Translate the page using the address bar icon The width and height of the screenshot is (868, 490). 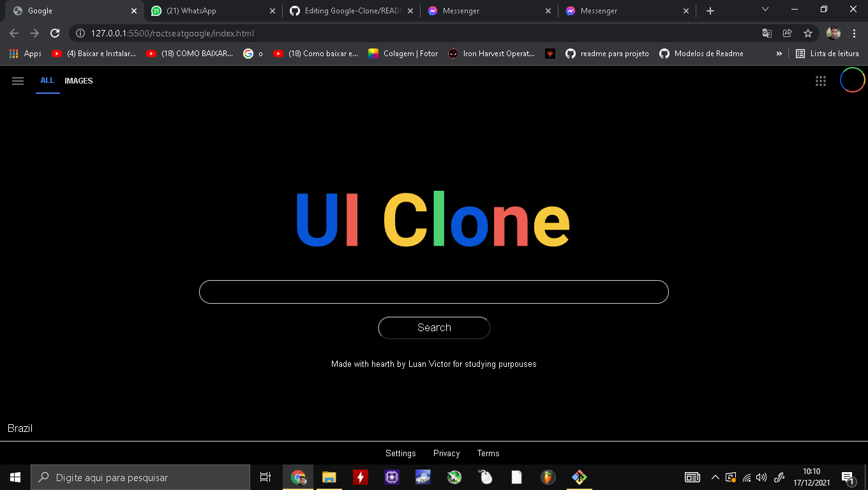click(x=767, y=33)
